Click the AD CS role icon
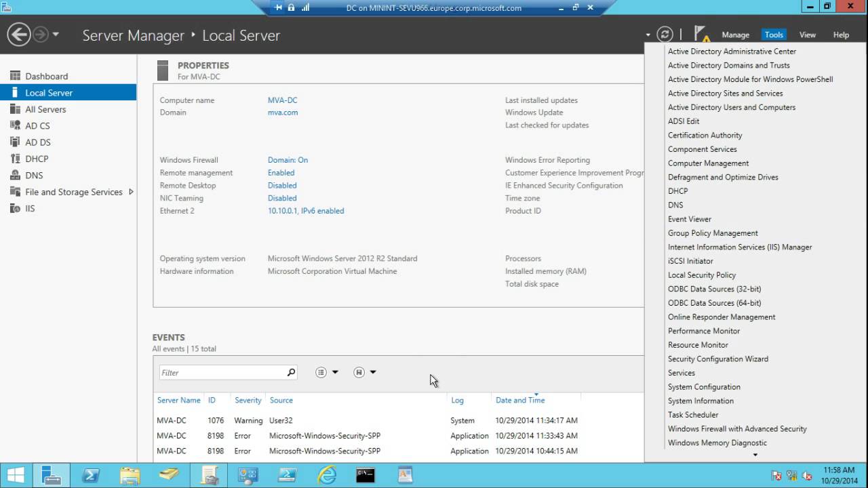 [x=15, y=125]
